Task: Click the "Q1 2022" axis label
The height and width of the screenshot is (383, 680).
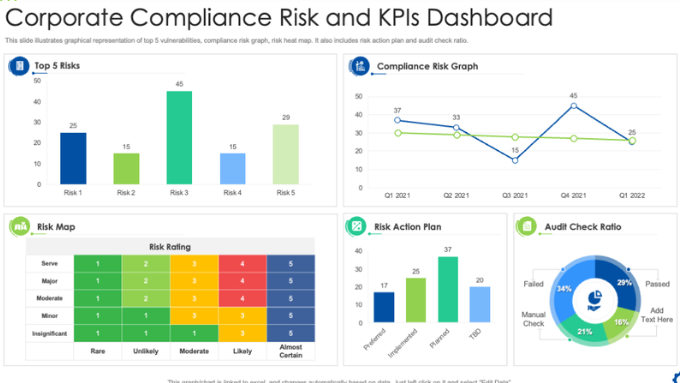Action: 632,196
